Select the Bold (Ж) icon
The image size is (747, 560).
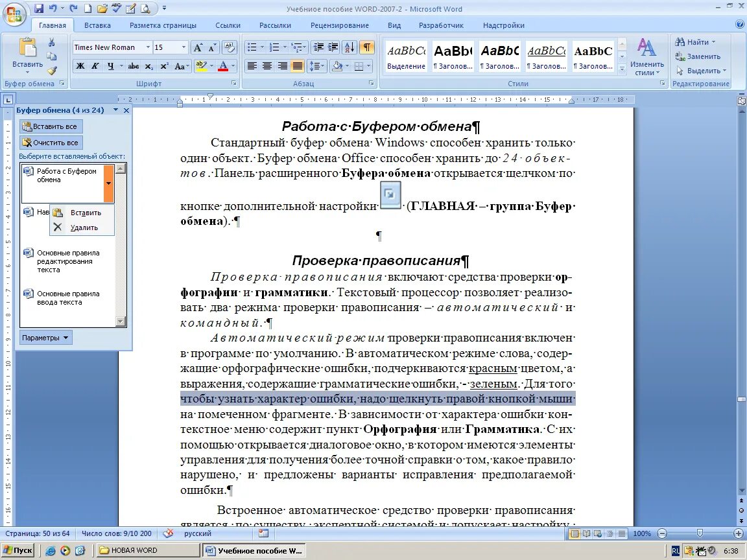pos(80,65)
